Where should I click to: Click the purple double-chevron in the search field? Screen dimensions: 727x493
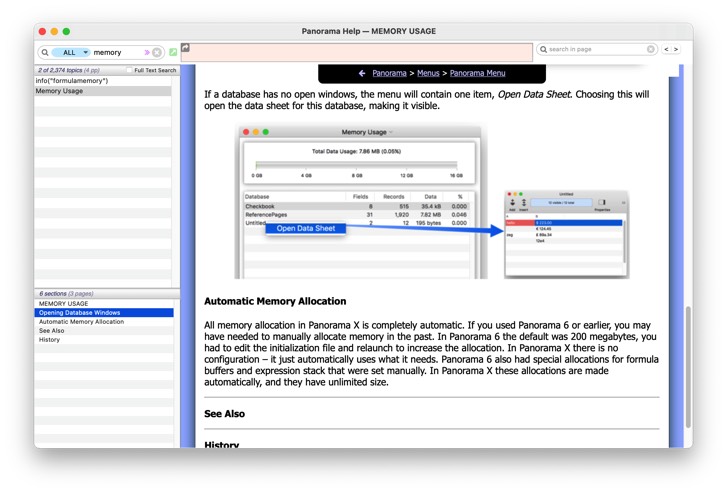click(147, 52)
